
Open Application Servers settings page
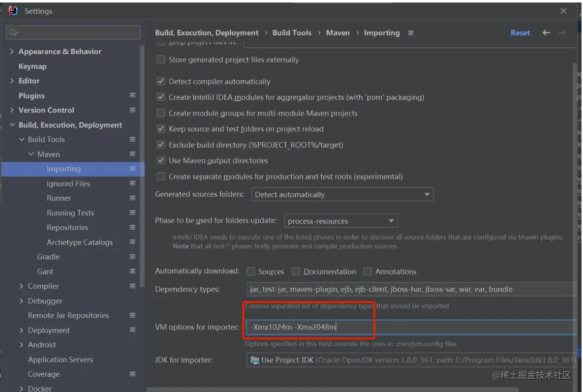pyautogui.click(x=60, y=360)
